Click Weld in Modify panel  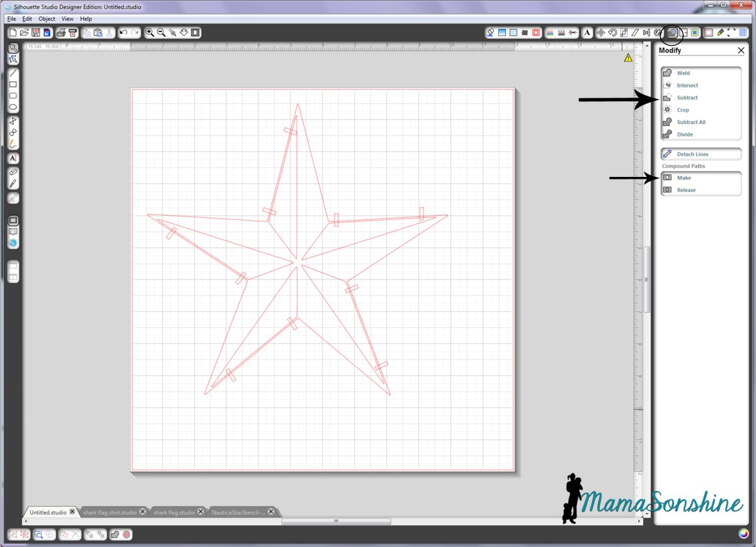coord(683,73)
